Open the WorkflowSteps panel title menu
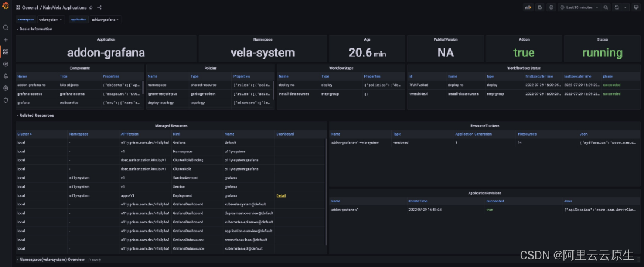The image size is (644, 267). [x=341, y=68]
